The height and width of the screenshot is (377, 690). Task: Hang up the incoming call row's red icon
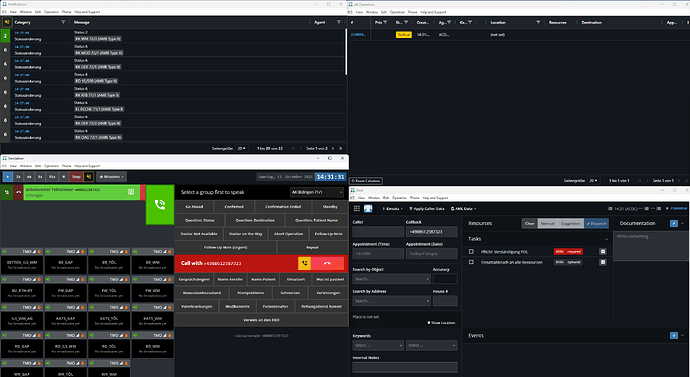pos(18,192)
